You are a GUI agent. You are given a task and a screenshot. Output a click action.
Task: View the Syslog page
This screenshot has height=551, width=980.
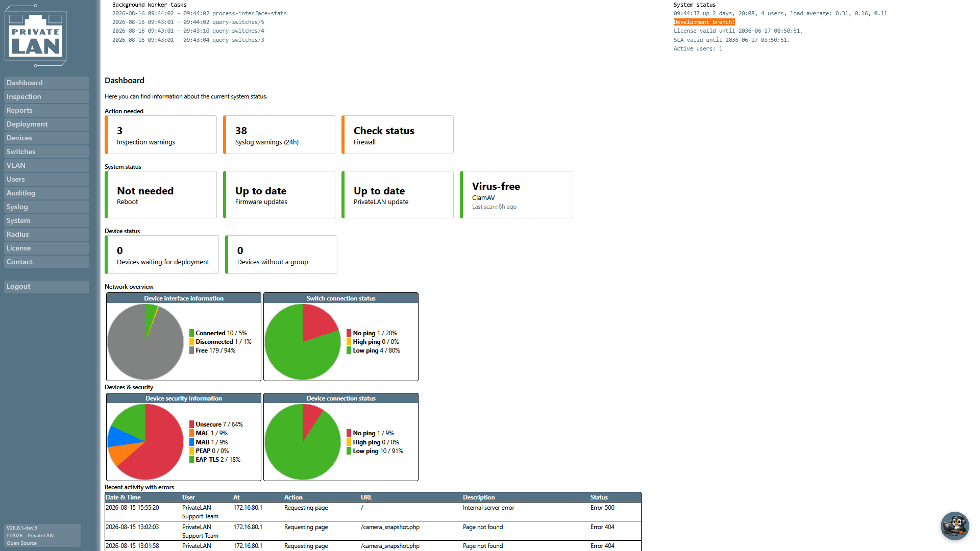(46, 207)
